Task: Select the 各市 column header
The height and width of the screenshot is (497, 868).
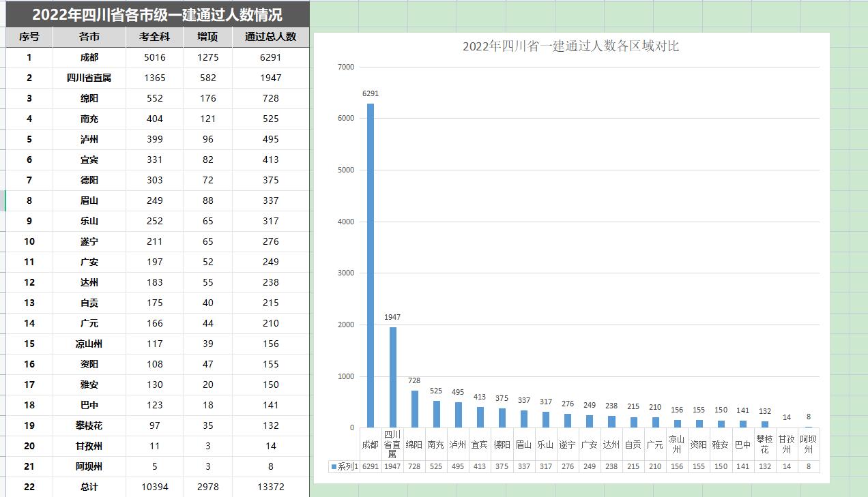Action: [89, 37]
